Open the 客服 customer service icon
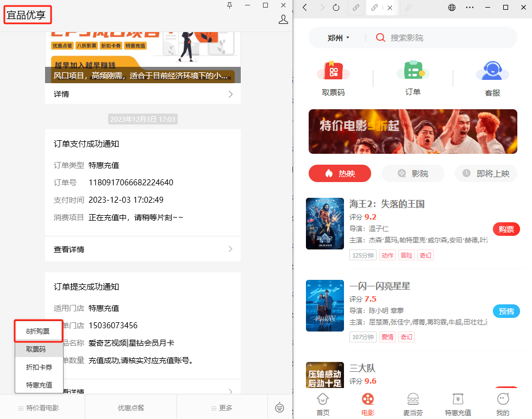Viewport: 532px width, 419px height. 492,70
